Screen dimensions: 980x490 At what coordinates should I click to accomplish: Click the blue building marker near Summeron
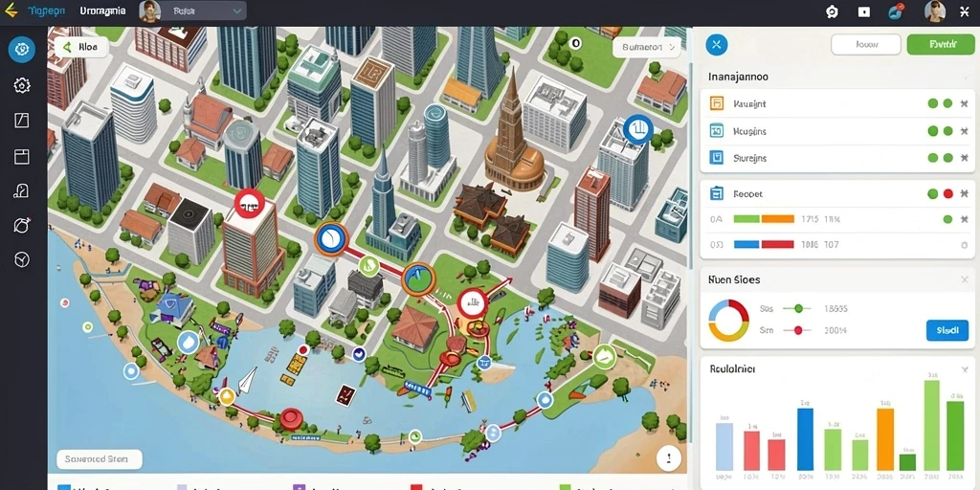pyautogui.click(x=637, y=130)
